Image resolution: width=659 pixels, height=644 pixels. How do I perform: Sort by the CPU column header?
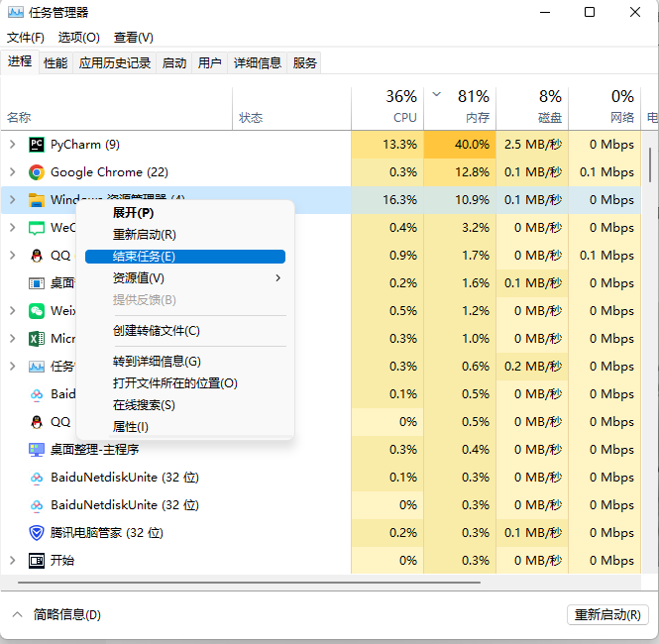pyautogui.click(x=387, y=108)
